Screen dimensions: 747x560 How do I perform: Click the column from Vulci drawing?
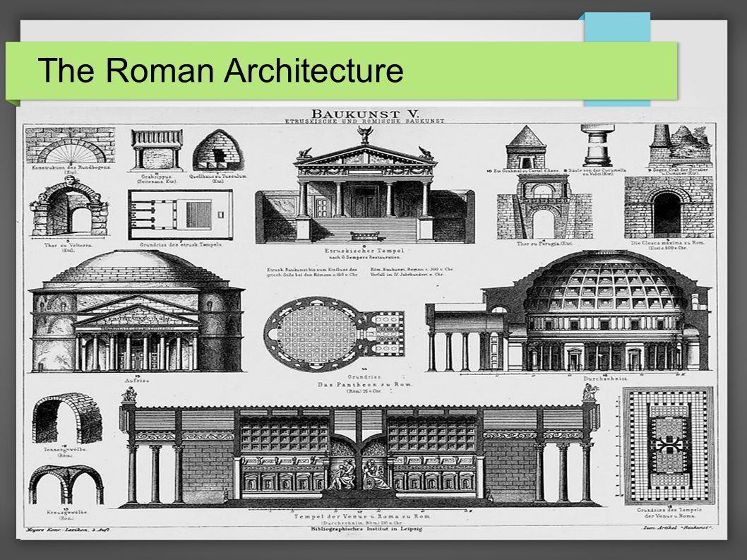(x=597, y=146)
